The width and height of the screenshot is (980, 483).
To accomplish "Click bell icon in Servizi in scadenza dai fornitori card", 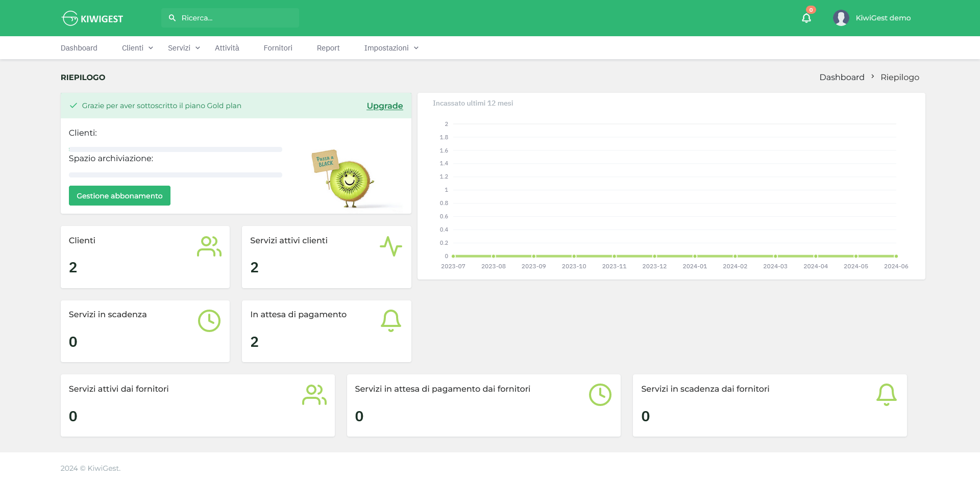I will (x=887, y=395).
